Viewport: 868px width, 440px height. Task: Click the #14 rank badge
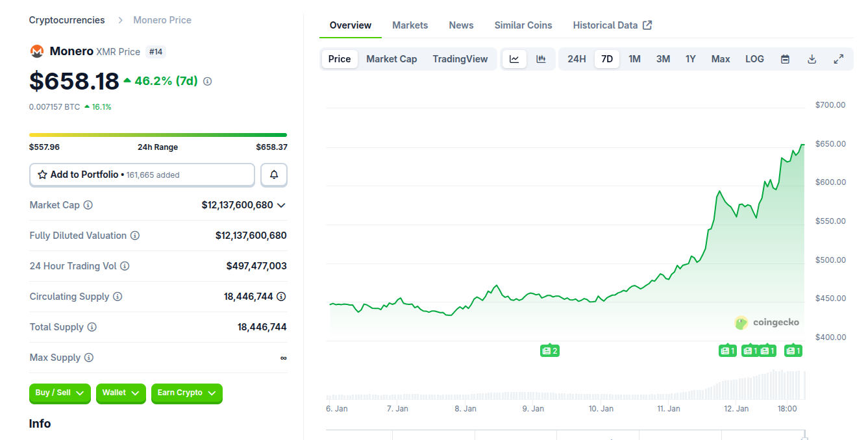(156, 51)
